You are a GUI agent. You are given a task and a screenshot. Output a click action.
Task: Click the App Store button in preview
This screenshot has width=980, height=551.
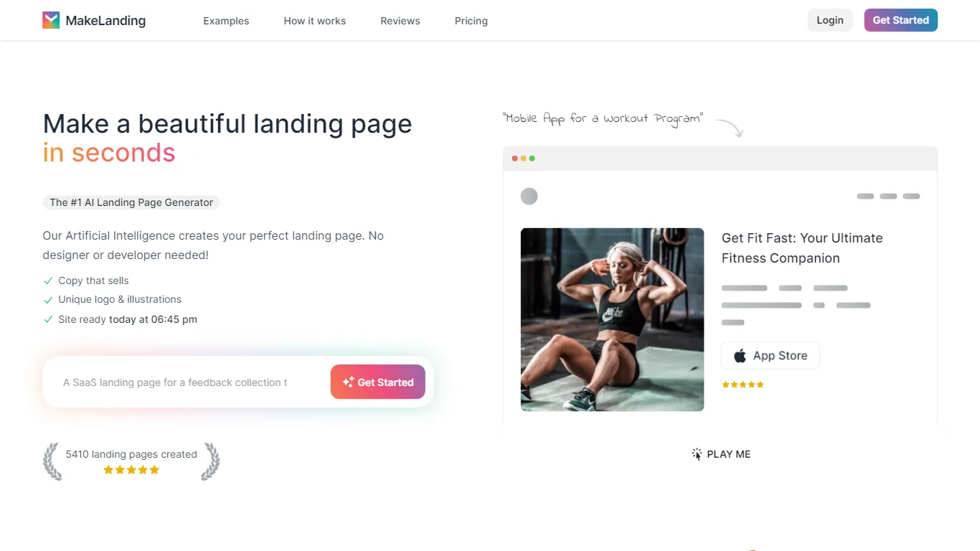(771, 356)
